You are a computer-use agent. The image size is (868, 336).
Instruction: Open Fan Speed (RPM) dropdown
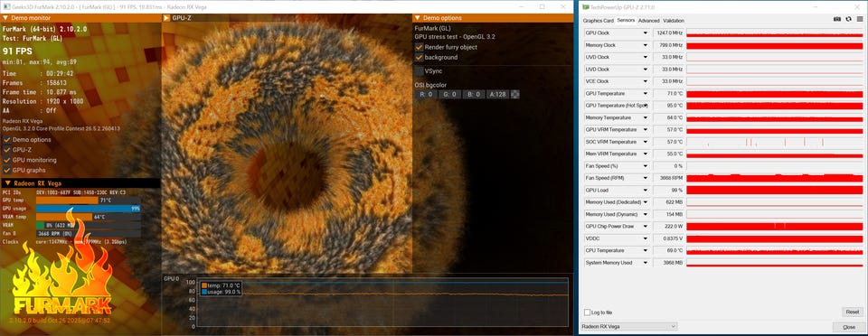tap(645, 178)
